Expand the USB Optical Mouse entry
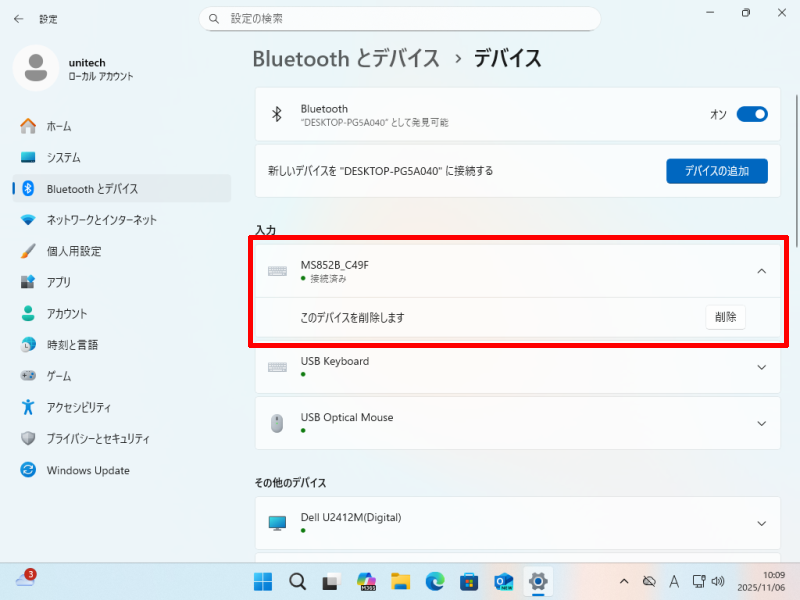The height and width of the screenshot is (600, 800). [761, 424]
